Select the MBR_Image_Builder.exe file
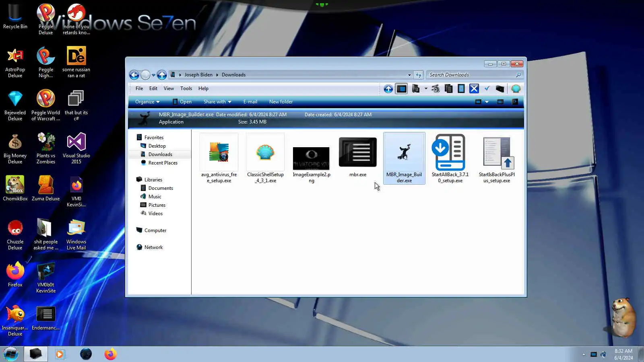The image size is (644, 362). point(404,158)
